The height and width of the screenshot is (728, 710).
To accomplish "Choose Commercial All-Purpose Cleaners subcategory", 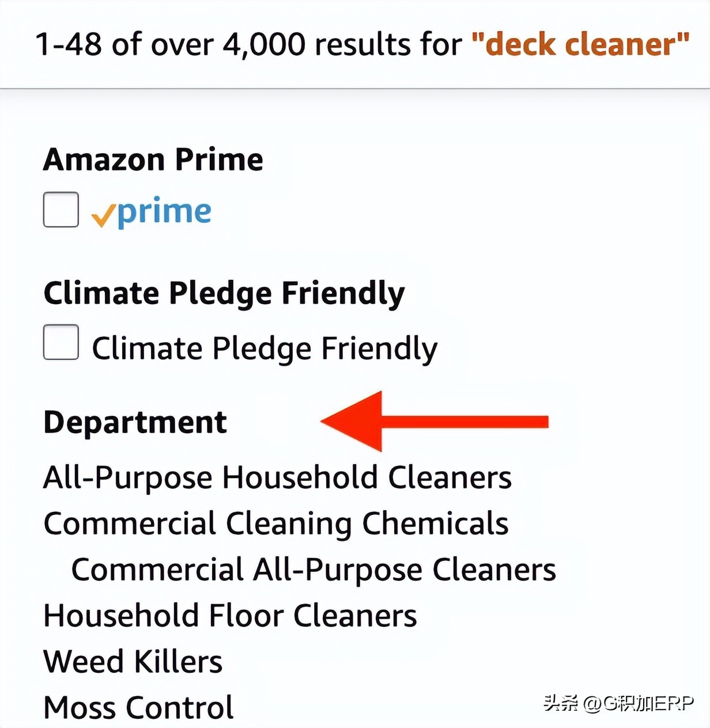I will (314, 570).
